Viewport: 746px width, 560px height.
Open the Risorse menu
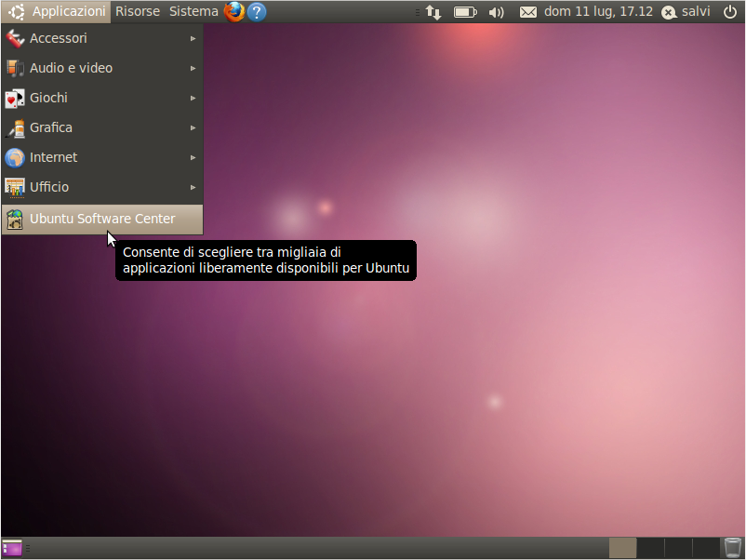[138, 11]
